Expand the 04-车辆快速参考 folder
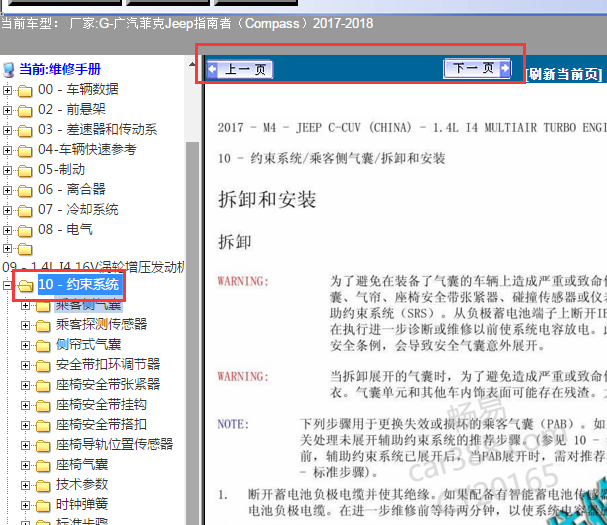607x525 pixels. (x=7, y=150)
